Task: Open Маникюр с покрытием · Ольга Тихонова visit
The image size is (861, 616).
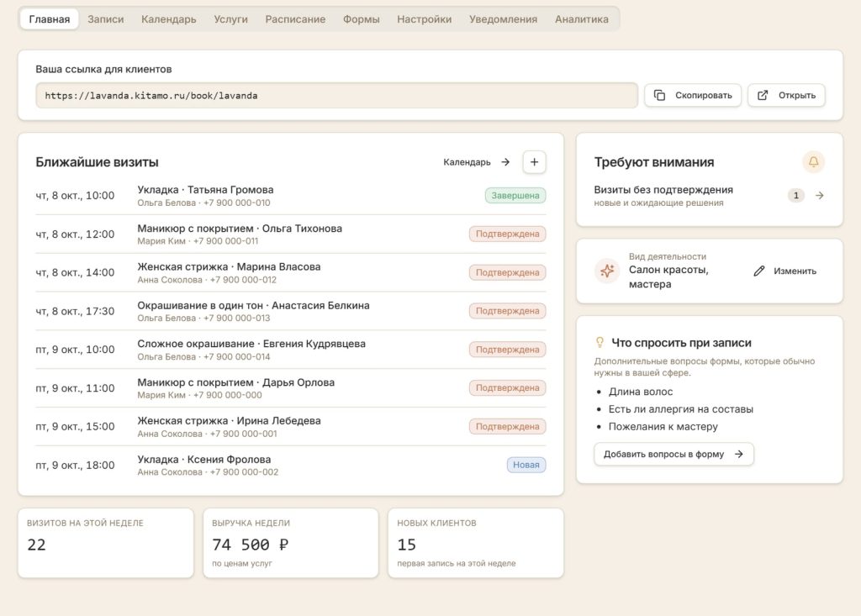Action: [240, 229]
